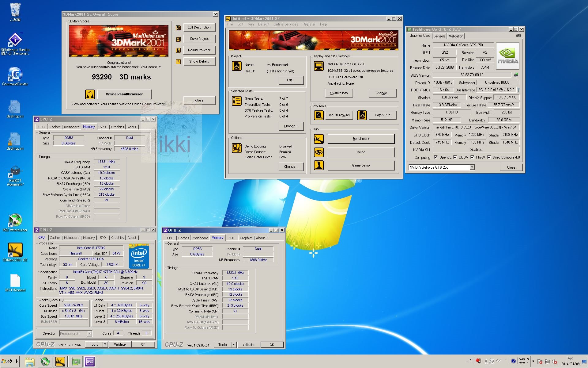Click the Project icon in 3DMark2001

237,66
